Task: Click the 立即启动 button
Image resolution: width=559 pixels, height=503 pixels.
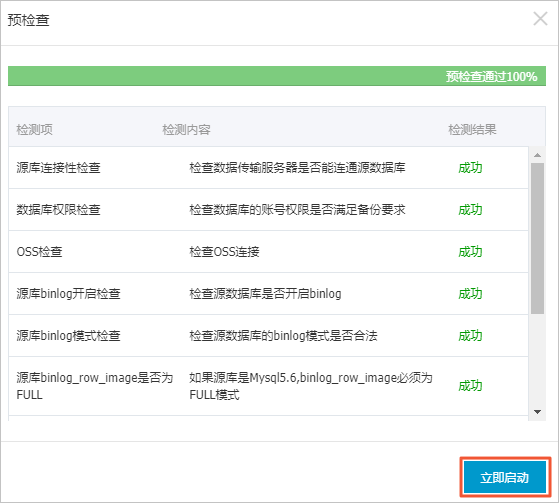Action: [505, 477]
